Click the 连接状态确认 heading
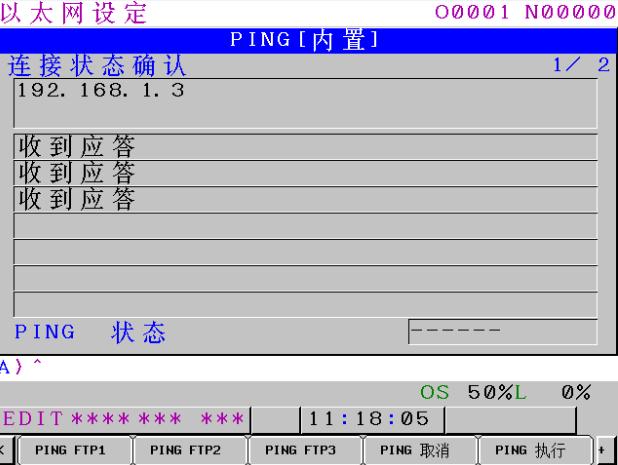Viewport: 618px width, 465px height. pyautogui.click(x=97, y=65)
